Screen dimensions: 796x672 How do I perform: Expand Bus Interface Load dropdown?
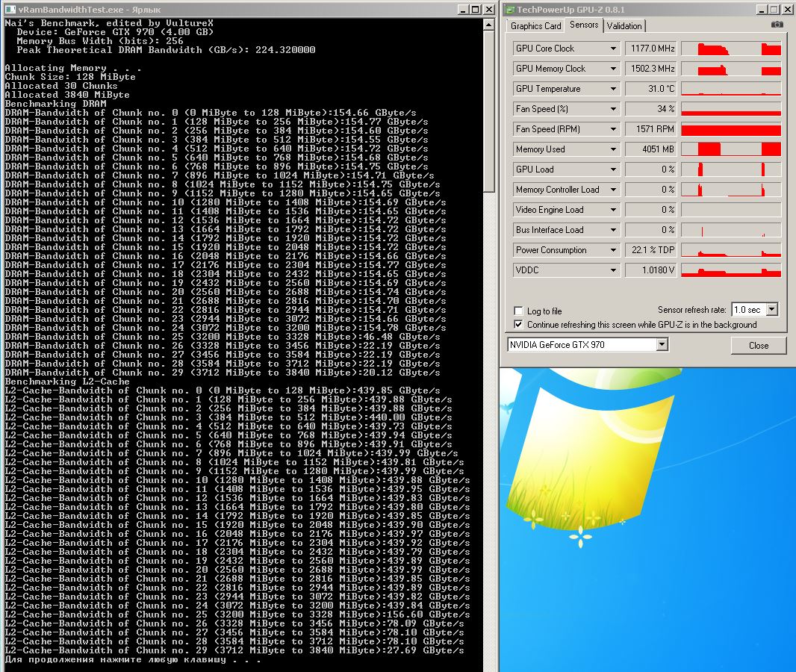(x=613, y=230)
